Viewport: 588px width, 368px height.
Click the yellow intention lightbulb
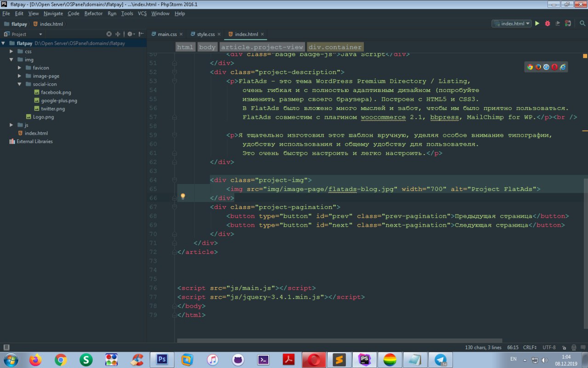pyautogui.click(x=182, y=196)
